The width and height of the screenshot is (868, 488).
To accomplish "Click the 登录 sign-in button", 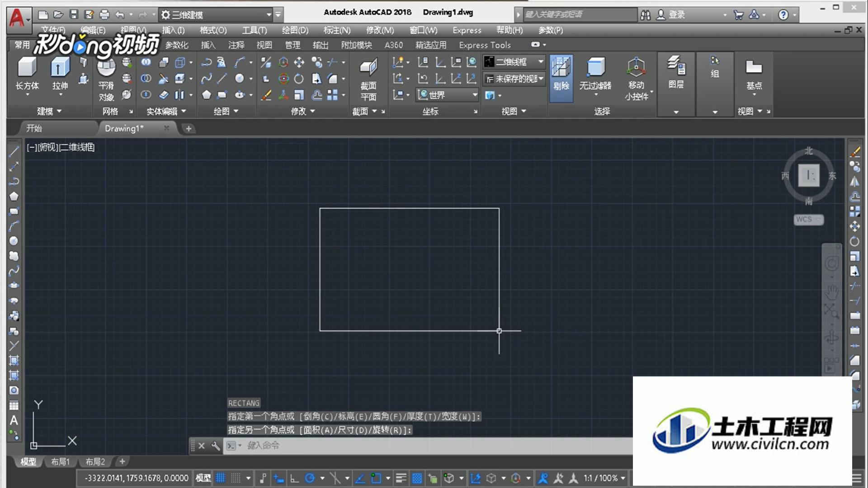I will click(x=671, y=14).
